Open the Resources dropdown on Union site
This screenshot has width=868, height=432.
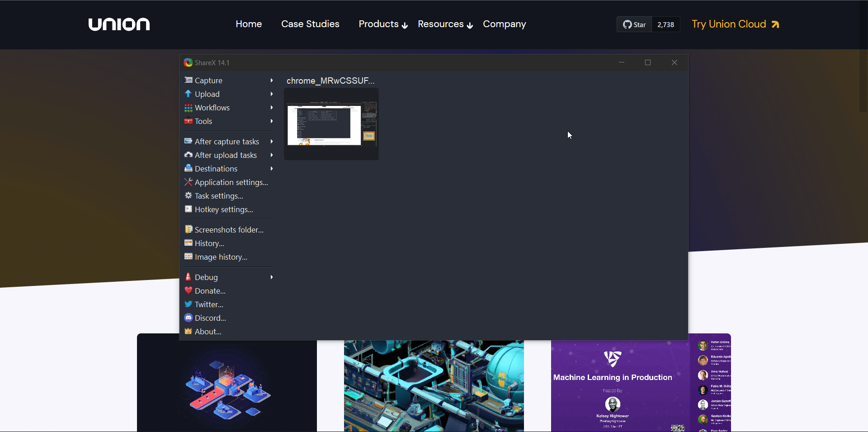coord(445,24)
